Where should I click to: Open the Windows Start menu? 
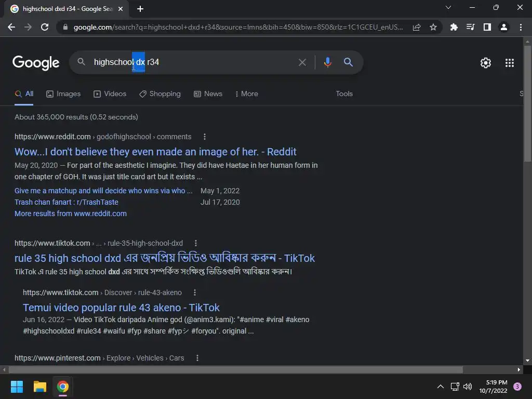(x=17, y=387)
